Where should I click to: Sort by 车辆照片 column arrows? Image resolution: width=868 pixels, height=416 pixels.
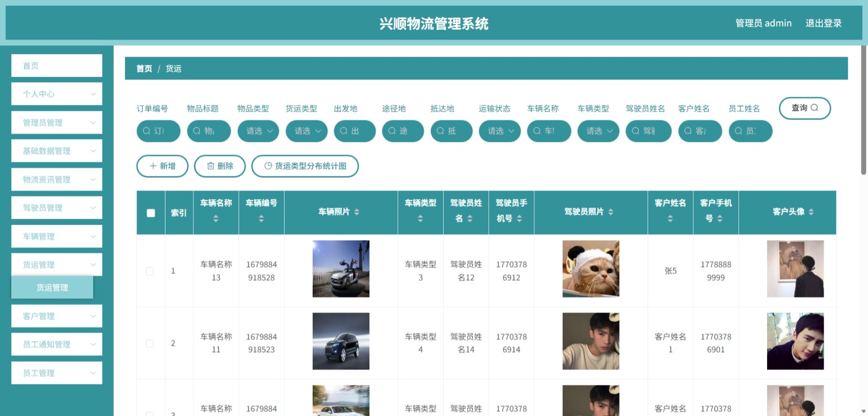point(357,212)
